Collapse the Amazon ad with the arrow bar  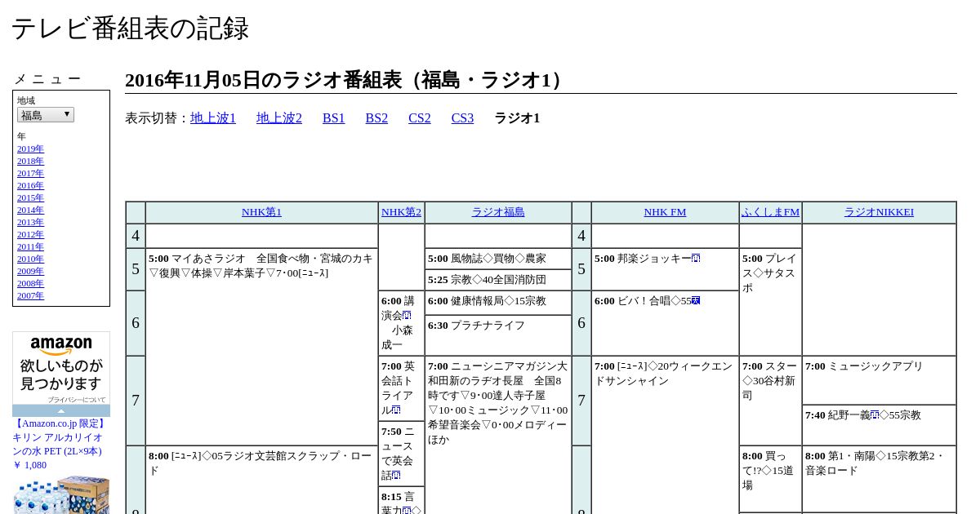tap(61, 410)
